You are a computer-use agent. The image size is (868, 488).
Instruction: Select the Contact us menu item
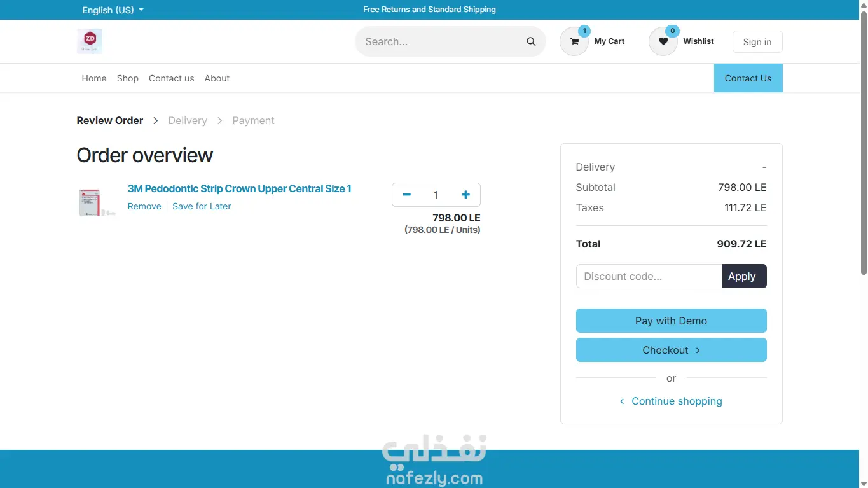coord(172,78)
